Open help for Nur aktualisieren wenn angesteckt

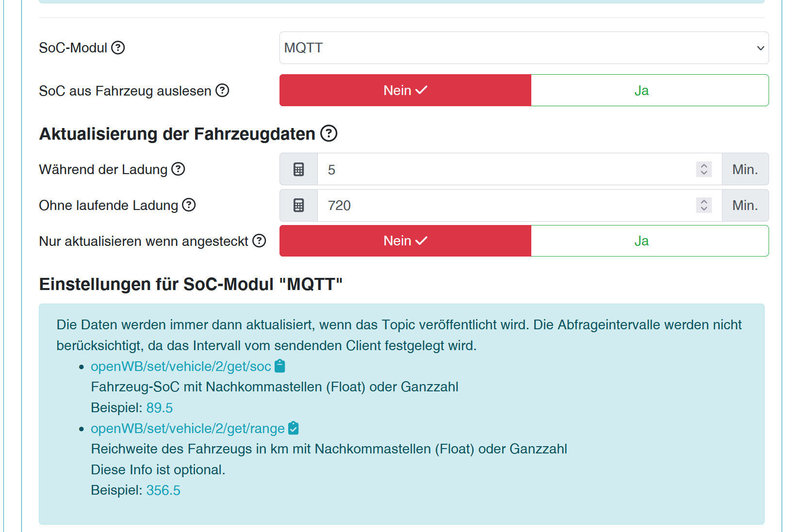[260, 241]
